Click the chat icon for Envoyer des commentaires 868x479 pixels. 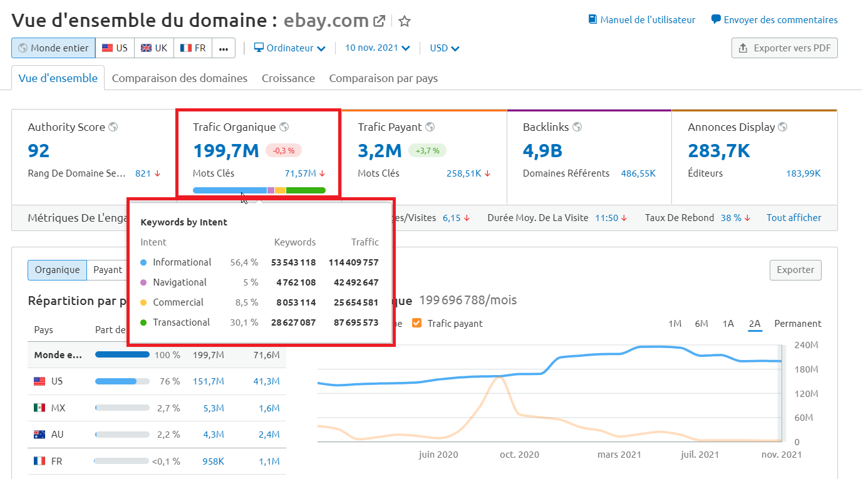coord(715,19)
